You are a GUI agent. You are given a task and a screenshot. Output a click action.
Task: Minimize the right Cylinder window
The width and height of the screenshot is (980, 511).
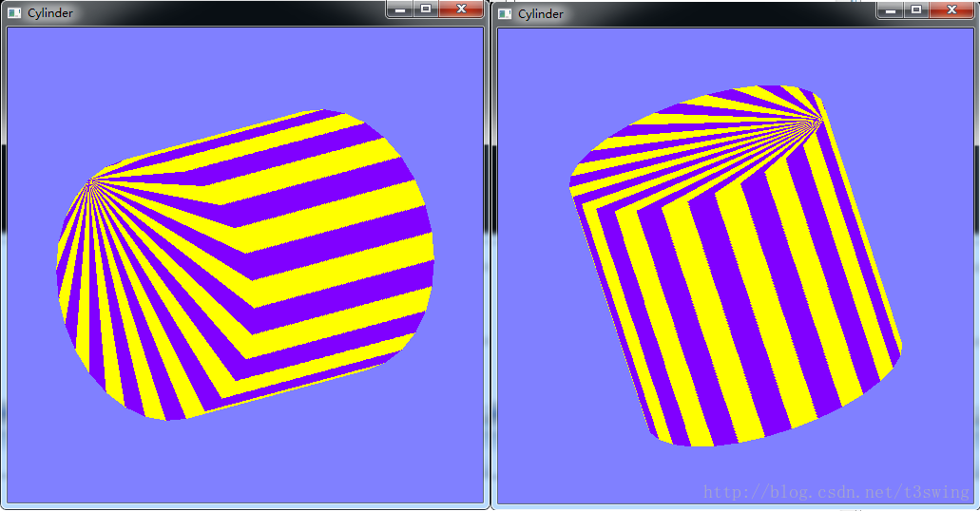pos(891,10)
